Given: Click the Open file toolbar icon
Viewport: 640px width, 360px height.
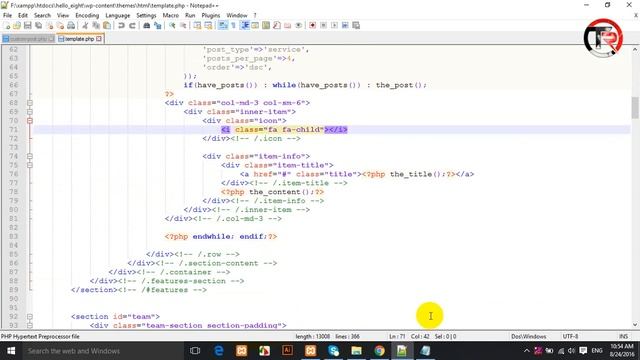Looking at the screenshot, I should (17, 25).
